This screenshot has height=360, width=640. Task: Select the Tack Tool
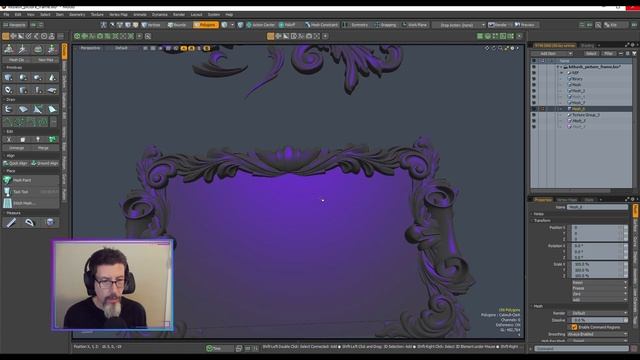31,191
